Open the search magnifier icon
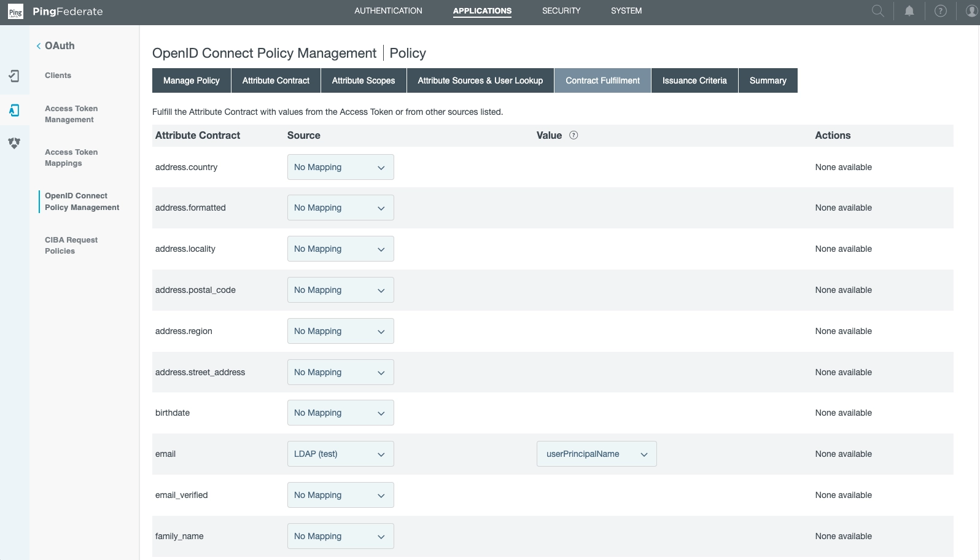This screenshot has height=560, width=980. (x=878, y=11)
